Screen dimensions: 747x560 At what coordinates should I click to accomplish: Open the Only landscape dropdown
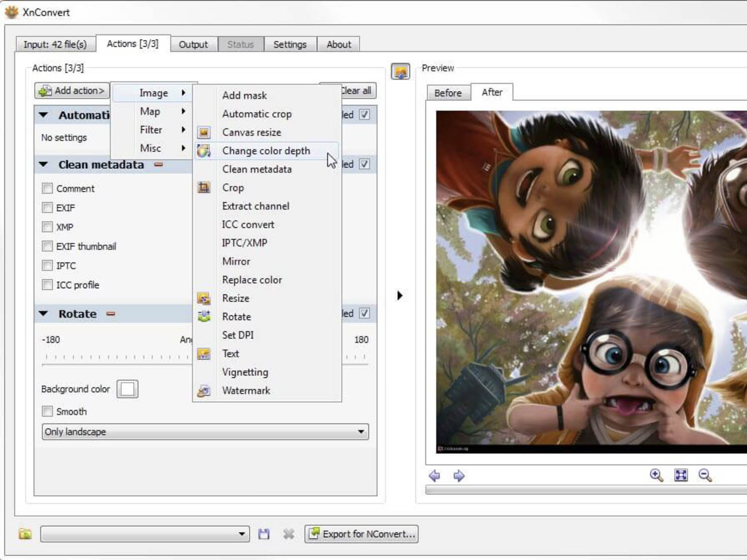(205, 432)
